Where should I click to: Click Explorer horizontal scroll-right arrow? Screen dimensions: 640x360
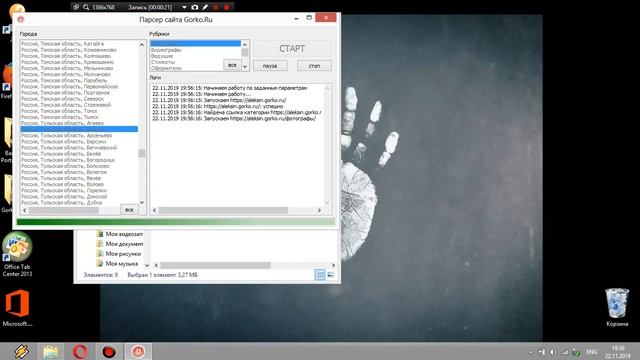pos(333,265)
